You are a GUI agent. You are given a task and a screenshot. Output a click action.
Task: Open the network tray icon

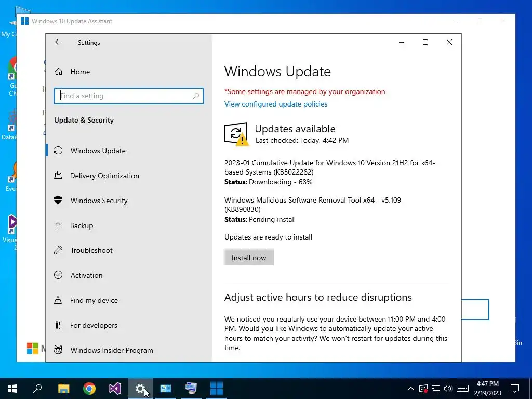coord(436,389)
